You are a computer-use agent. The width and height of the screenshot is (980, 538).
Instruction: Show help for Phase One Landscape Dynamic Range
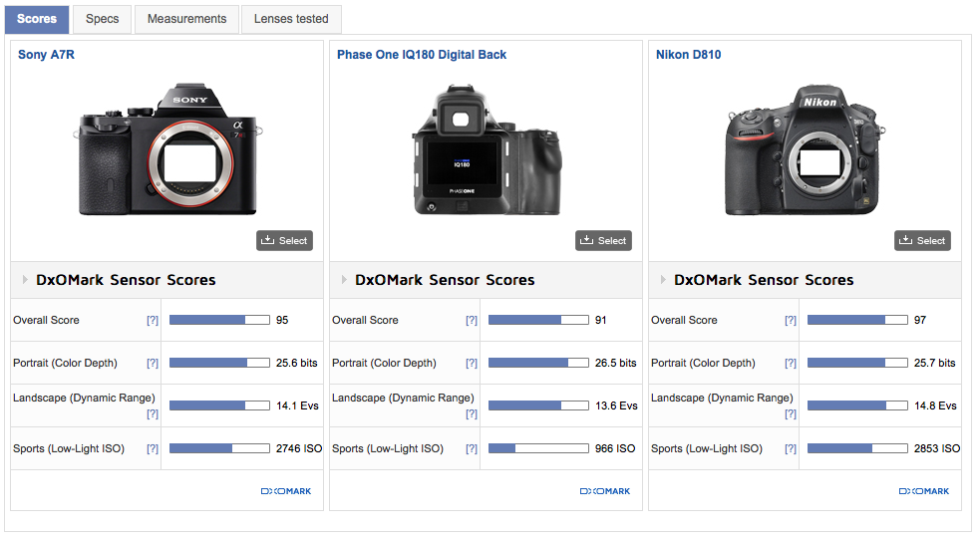coord(472,413)
